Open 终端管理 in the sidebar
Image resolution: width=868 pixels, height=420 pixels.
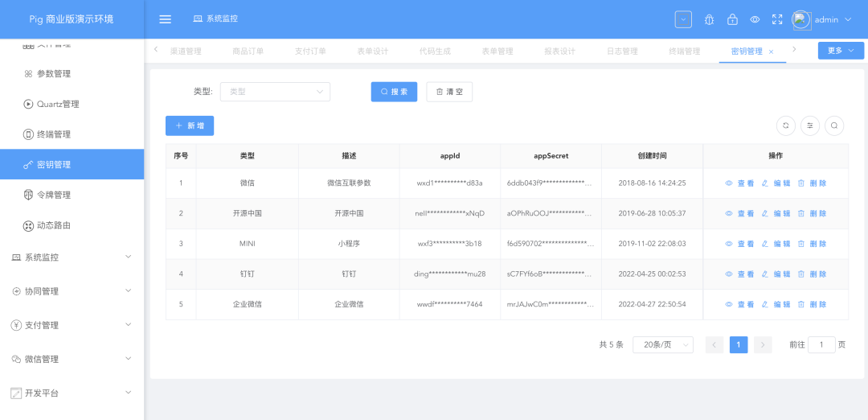(72, 134)
